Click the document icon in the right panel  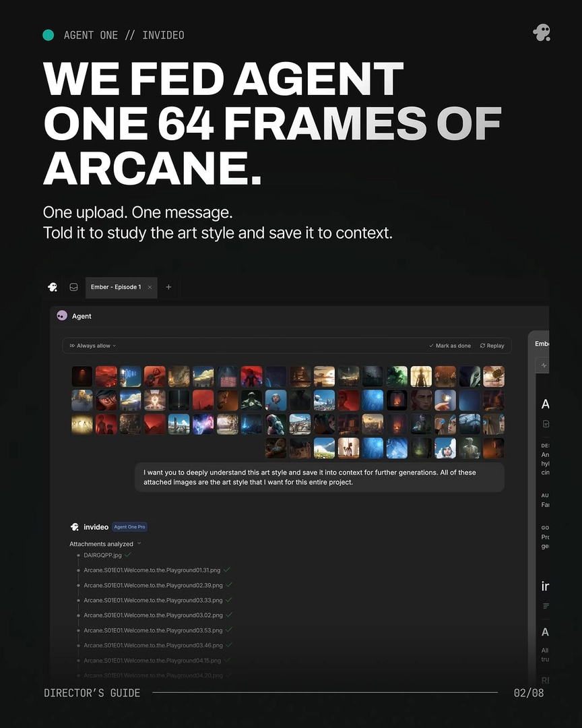coord(546,423)
